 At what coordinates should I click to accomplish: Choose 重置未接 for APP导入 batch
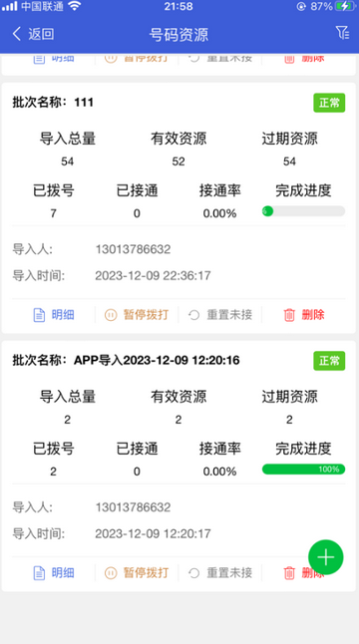(x=229, y=573)
